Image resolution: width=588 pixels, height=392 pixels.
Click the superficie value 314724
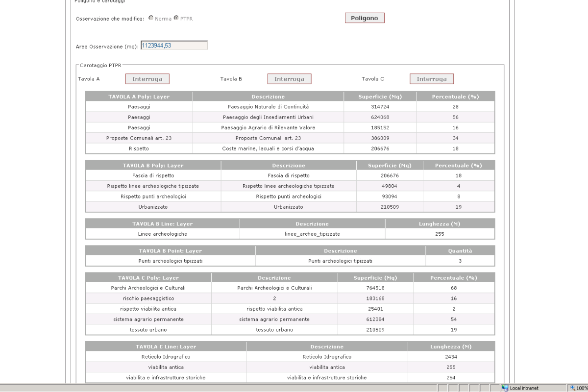pos(380,107)
